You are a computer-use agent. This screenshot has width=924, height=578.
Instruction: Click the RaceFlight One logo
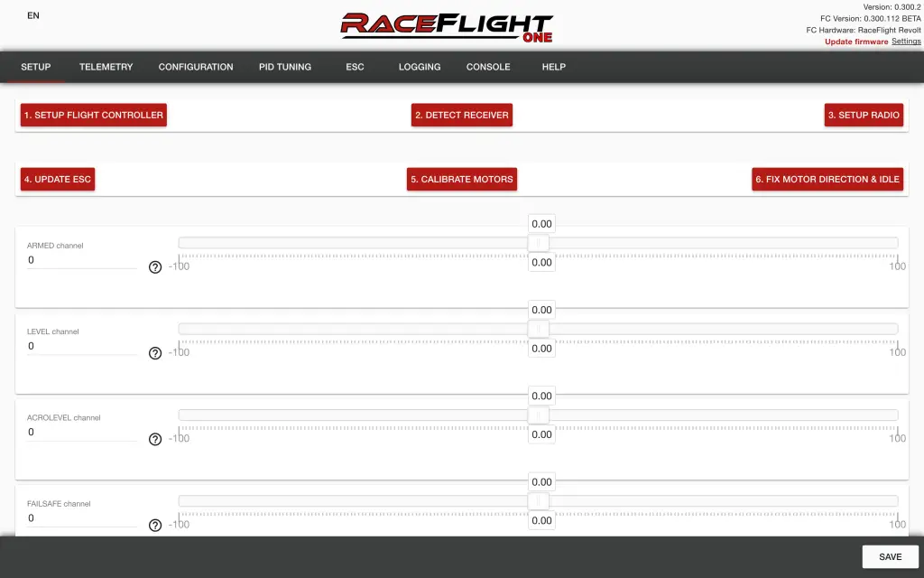(x=447, y=25)
